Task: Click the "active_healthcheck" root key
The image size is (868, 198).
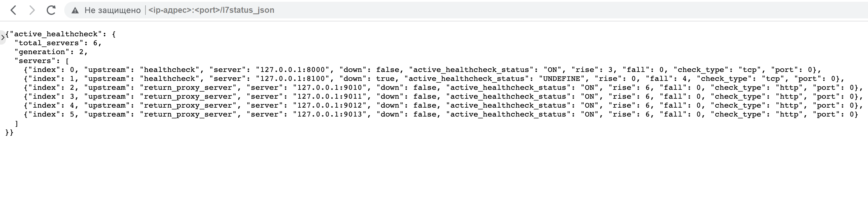Action: [56, 34]
